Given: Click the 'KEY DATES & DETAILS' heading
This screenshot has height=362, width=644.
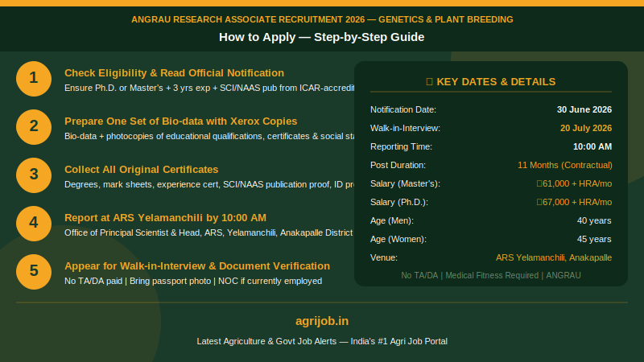Looking at the screenshot, I should point(496,82).
